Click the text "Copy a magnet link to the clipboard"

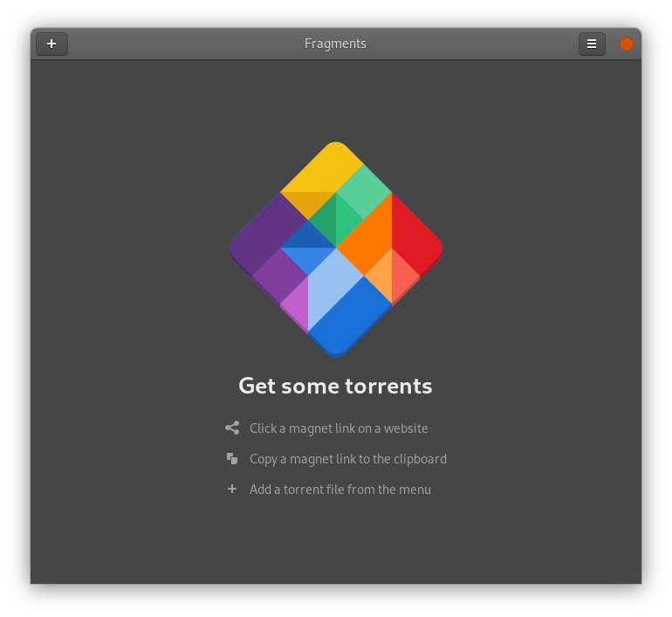pos(348,459)
